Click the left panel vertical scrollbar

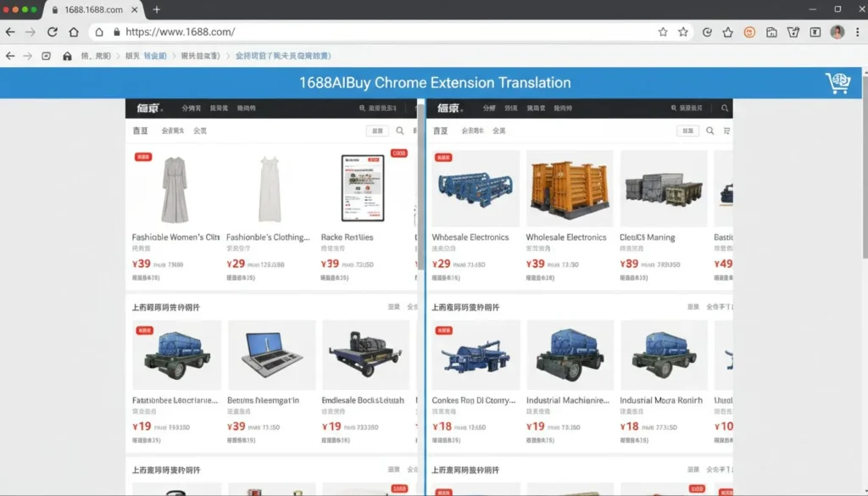(420, 187)
